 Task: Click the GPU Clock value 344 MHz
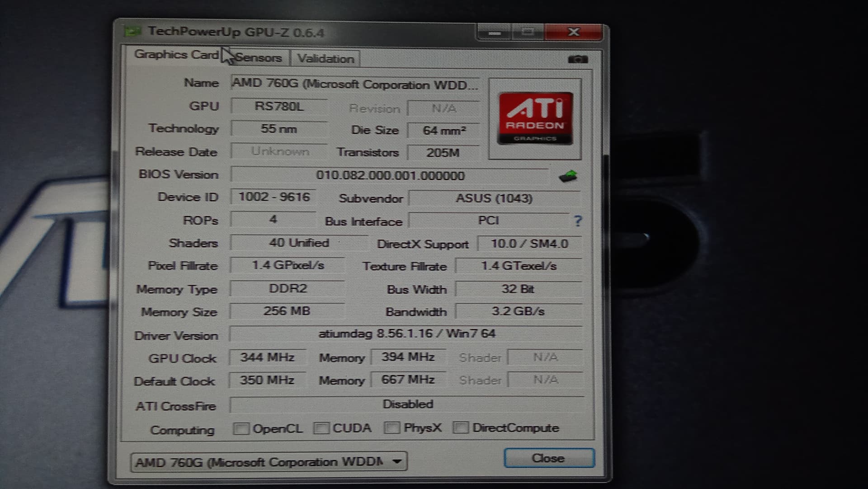point(267,357)
